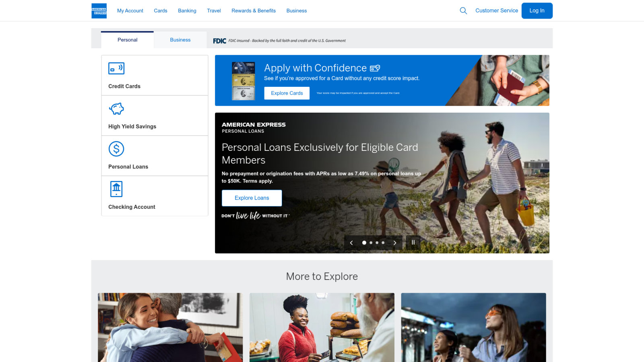The height and width of the screenshot is (362, 644).
Task: Open the Customer Service link
Action: click(497, 11)
